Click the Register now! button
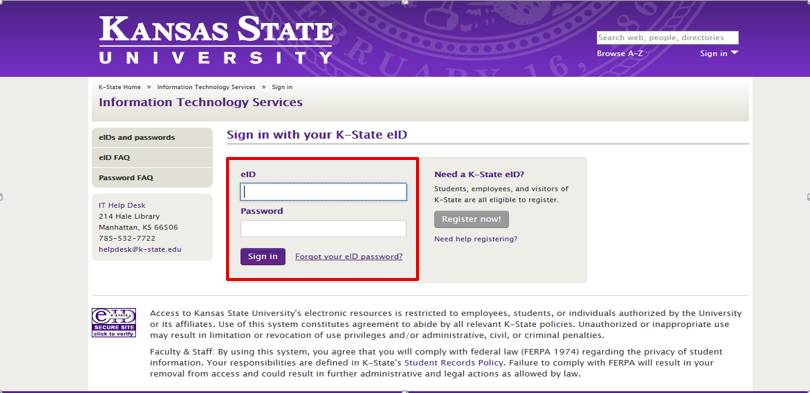 point(471,219)
